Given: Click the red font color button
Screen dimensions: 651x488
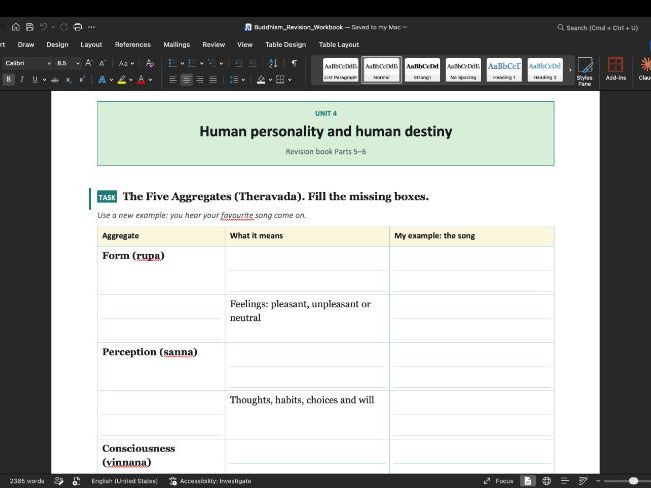Looking at the screenshot, I should click(x=141, y=80).
